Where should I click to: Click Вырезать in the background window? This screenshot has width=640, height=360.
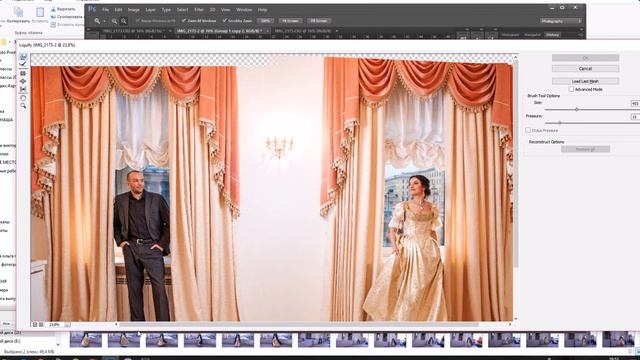[63, 9]
